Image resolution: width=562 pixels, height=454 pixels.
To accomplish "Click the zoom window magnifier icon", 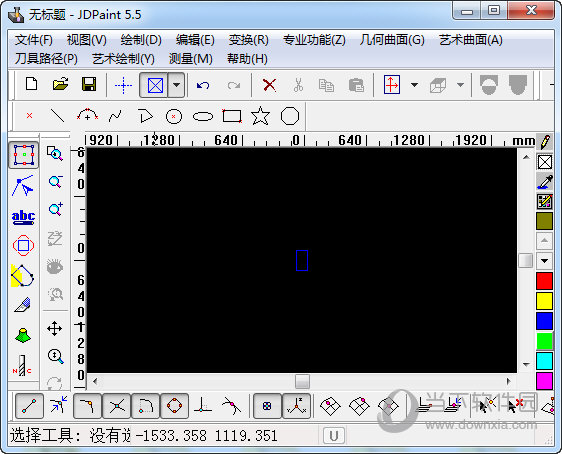I will 55,153.
